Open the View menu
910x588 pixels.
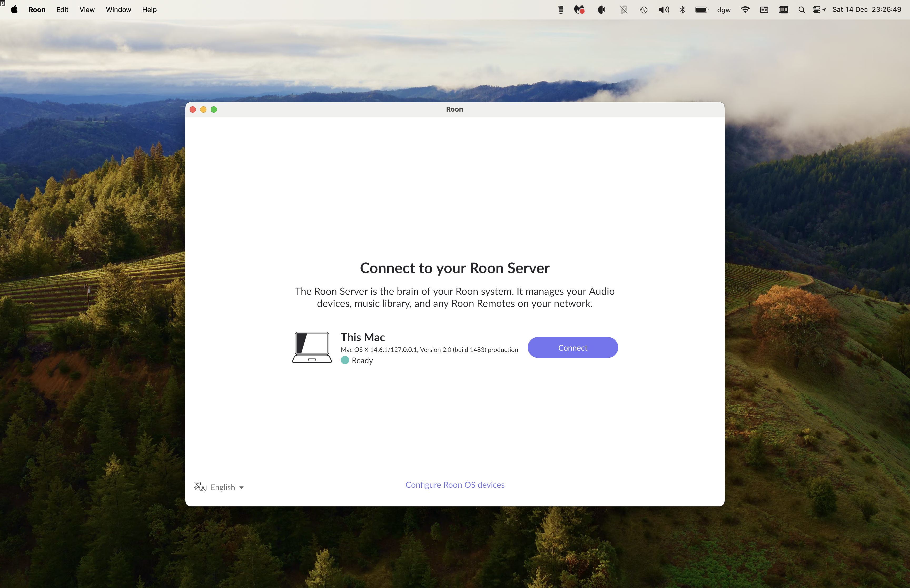click(x=87, y=9)
